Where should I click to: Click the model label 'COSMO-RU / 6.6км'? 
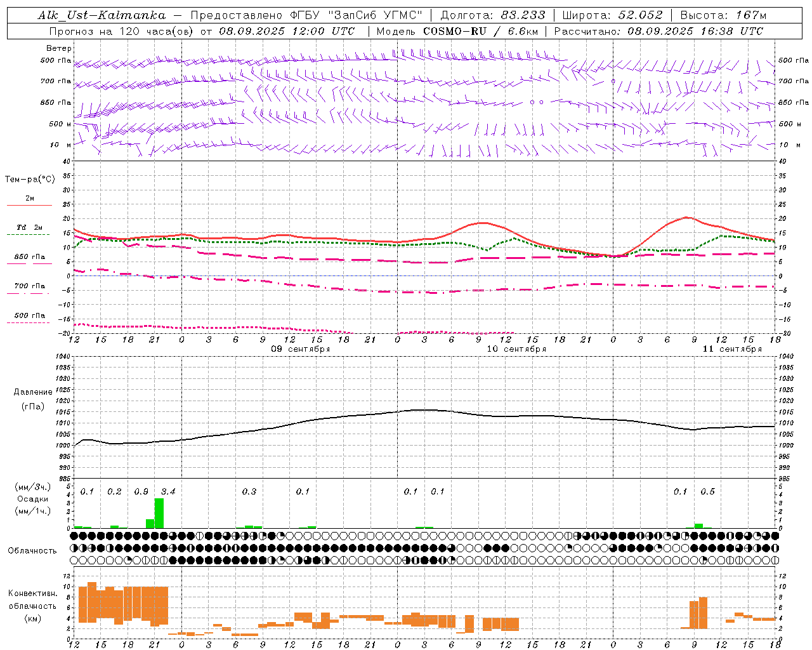pos(480,31)
